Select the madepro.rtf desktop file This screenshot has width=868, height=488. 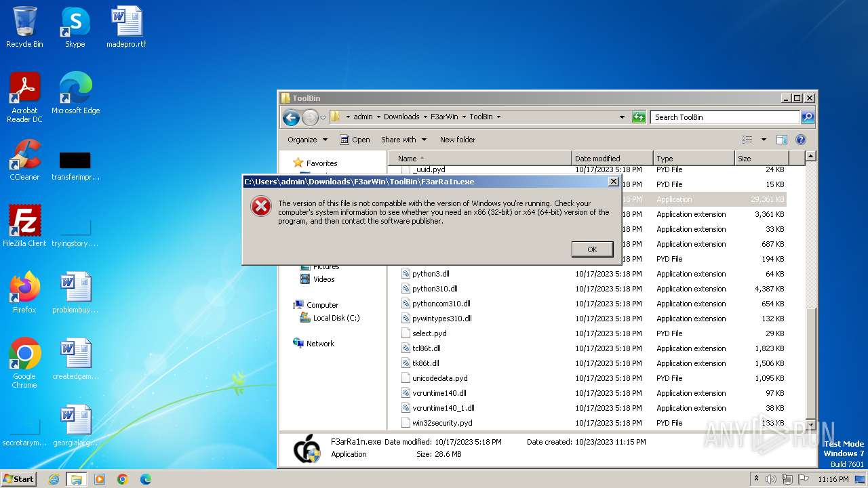pyautogui.click(x=126, y=27)
